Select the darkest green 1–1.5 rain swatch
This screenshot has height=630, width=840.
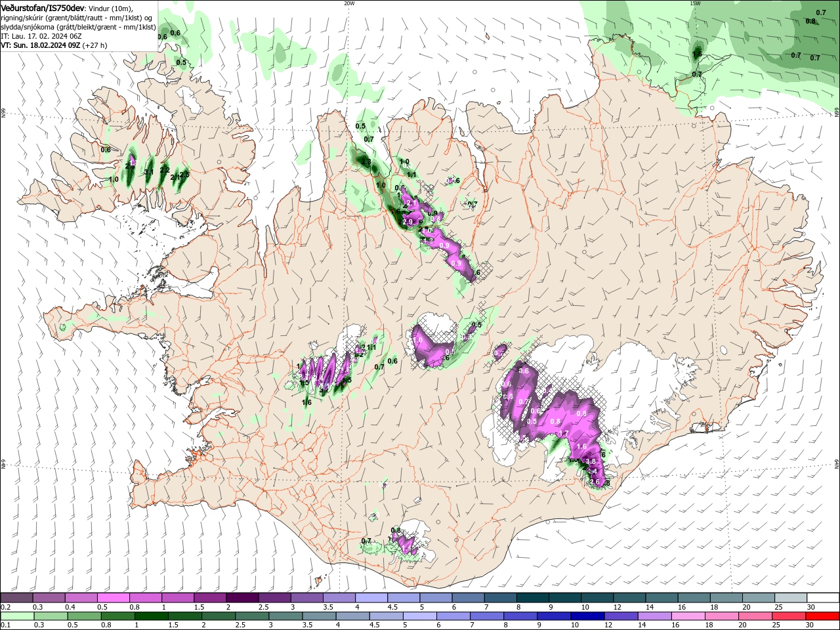151,616
